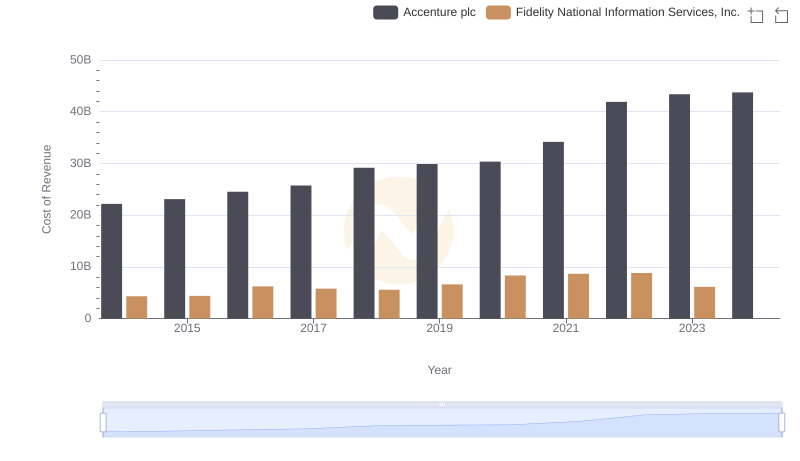
Task: Click the zoom reset restore icon
Action: pyautogui.click(x=781, y=15)
